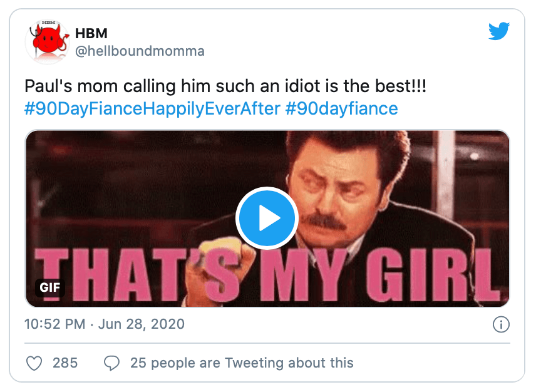Screen dimensions: 536x392
Task: Open the HBM red devil avatar
Action: 46,42
